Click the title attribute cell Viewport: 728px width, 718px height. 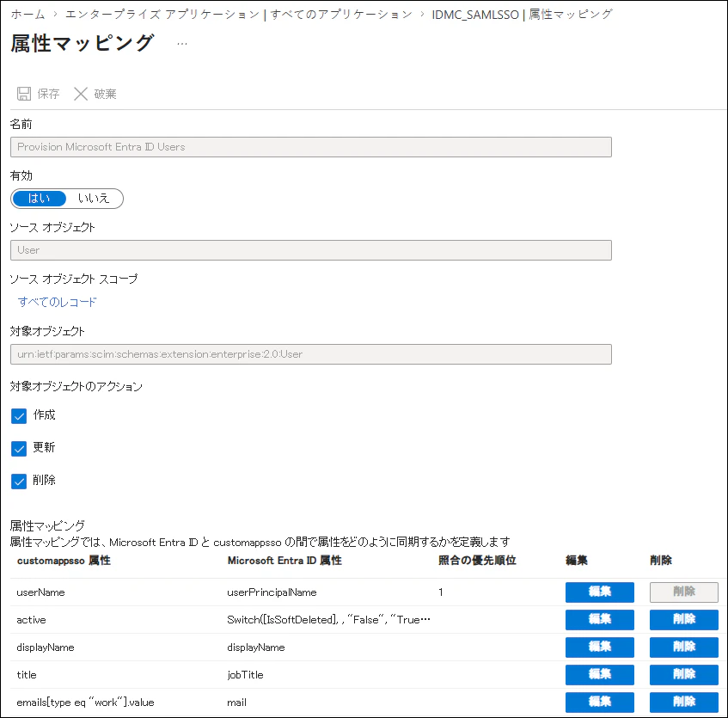click(x=27, y=675)
